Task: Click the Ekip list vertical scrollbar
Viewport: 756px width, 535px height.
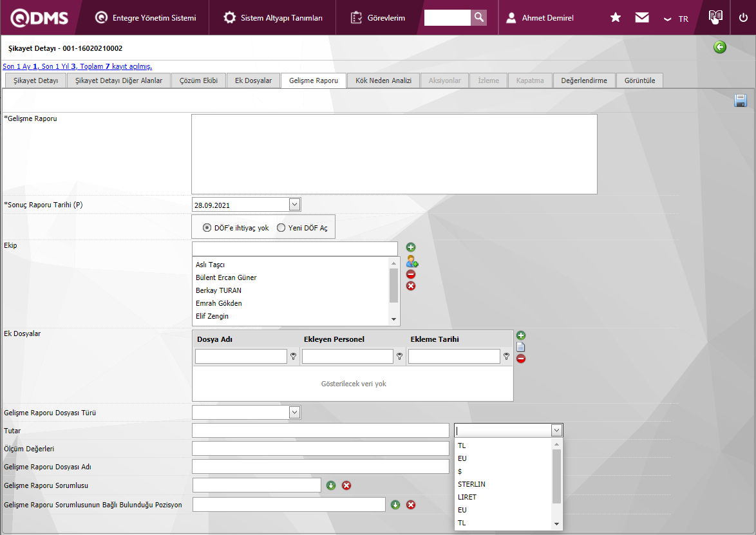Action: point(393,285)
